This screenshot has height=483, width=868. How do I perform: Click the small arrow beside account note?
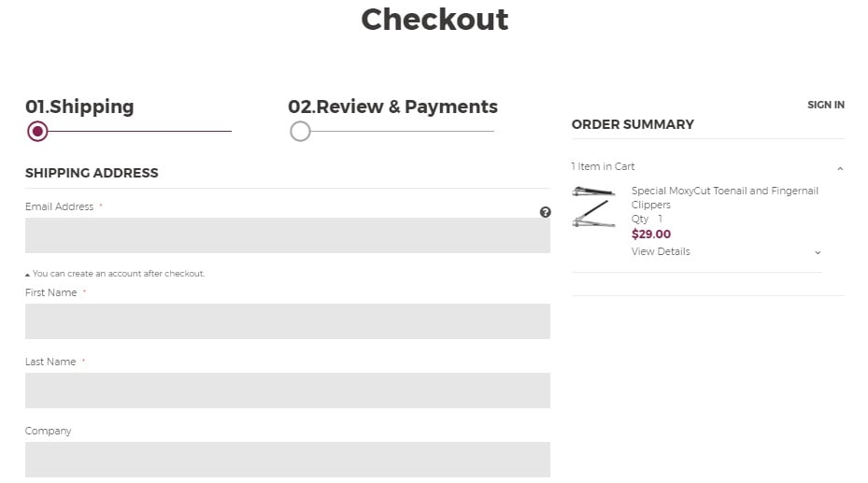coord(27,275)
